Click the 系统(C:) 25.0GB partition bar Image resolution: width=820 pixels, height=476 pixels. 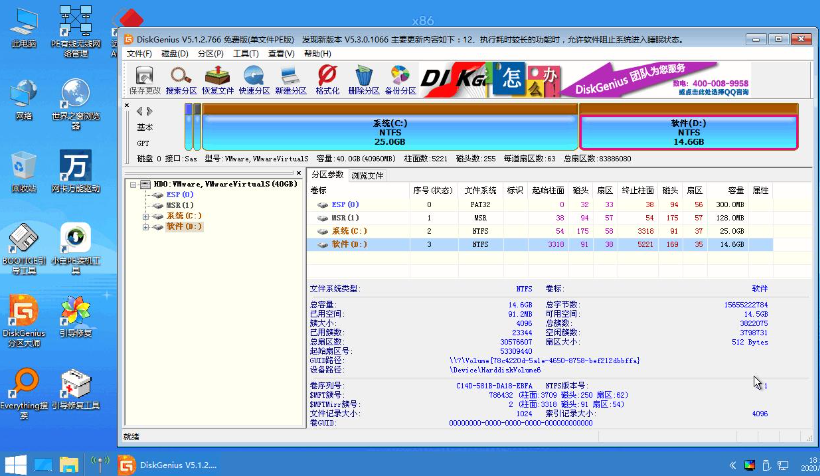pyautogui.click(x=390, y=127)
